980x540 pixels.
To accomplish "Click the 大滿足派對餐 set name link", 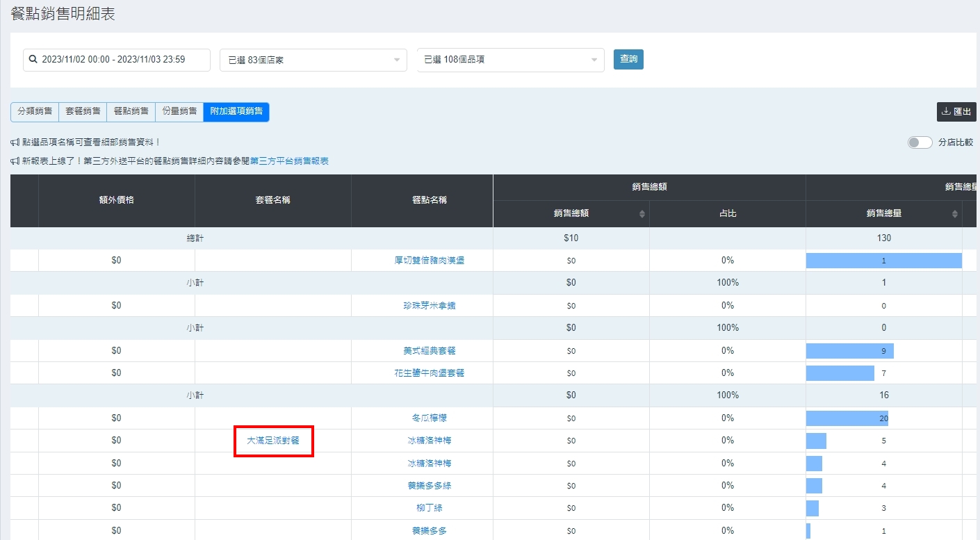I will tap(273, 441).
